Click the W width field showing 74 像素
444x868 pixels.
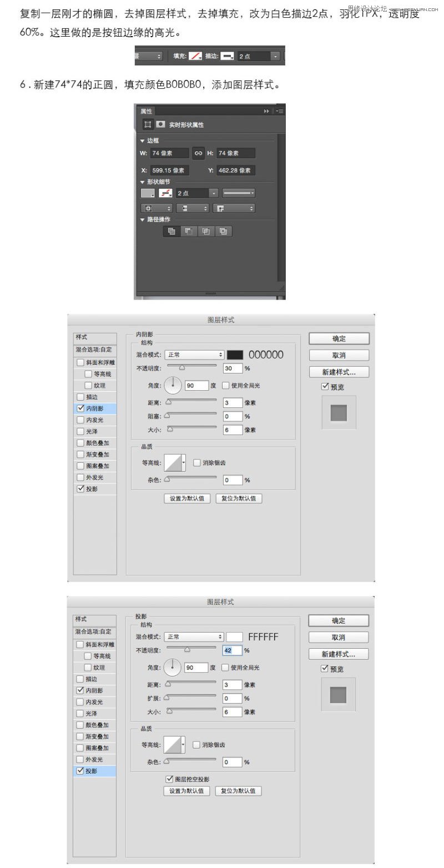169,153
